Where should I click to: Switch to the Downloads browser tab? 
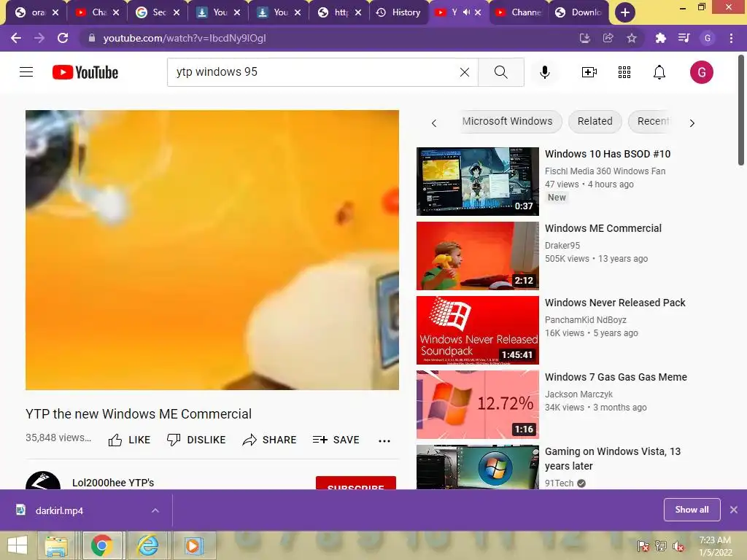tap(579, 12)
